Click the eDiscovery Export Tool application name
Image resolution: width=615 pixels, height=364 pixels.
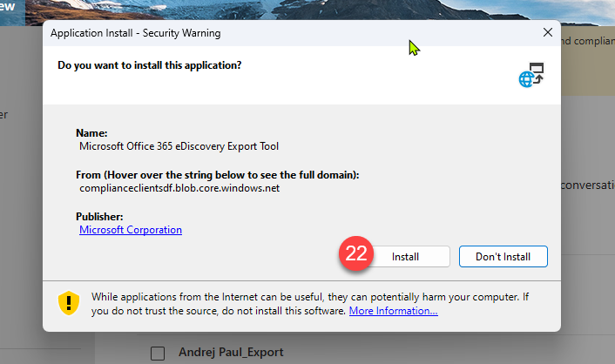point(179,146)
